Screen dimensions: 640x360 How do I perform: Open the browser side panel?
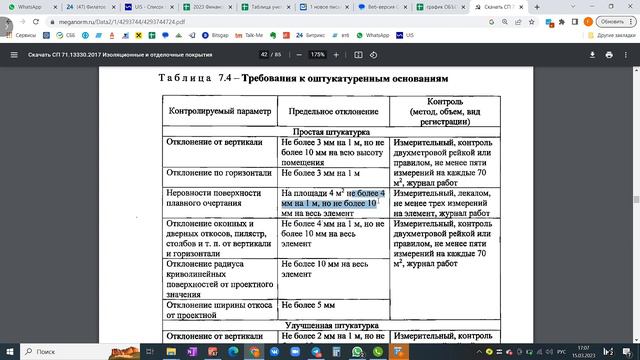[575, 22]
